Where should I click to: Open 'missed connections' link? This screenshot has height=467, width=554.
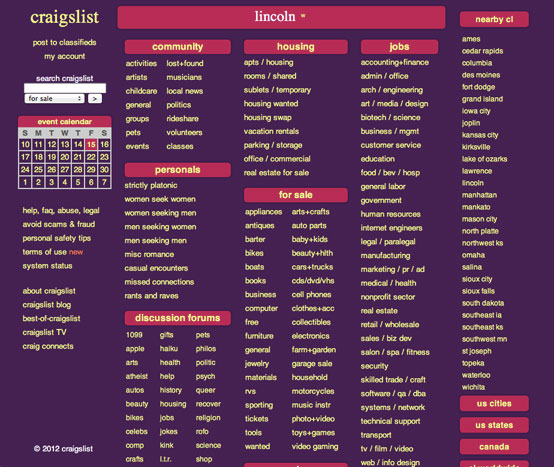159,282
